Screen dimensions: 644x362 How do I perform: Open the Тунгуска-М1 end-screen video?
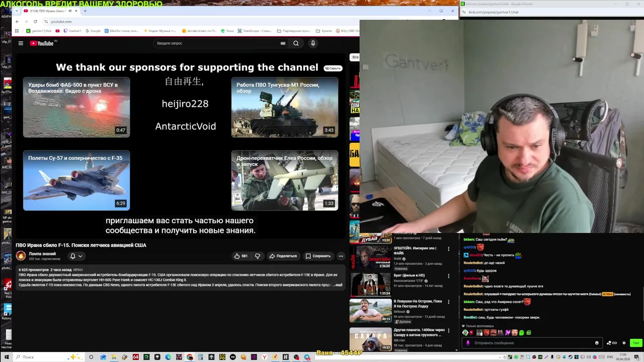tap(285, 107)
